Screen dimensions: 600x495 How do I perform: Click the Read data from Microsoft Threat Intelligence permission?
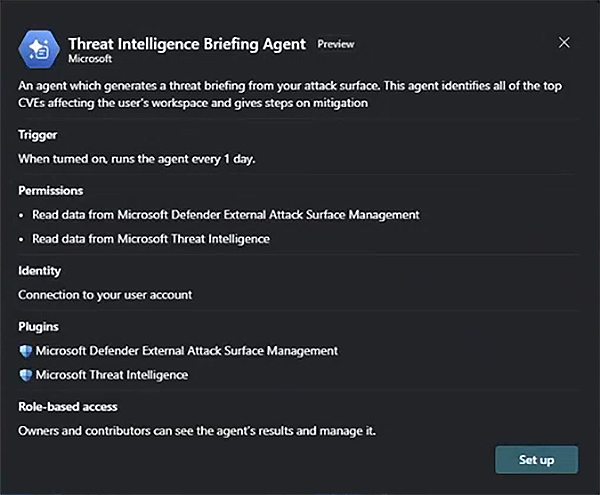[151, 239]
